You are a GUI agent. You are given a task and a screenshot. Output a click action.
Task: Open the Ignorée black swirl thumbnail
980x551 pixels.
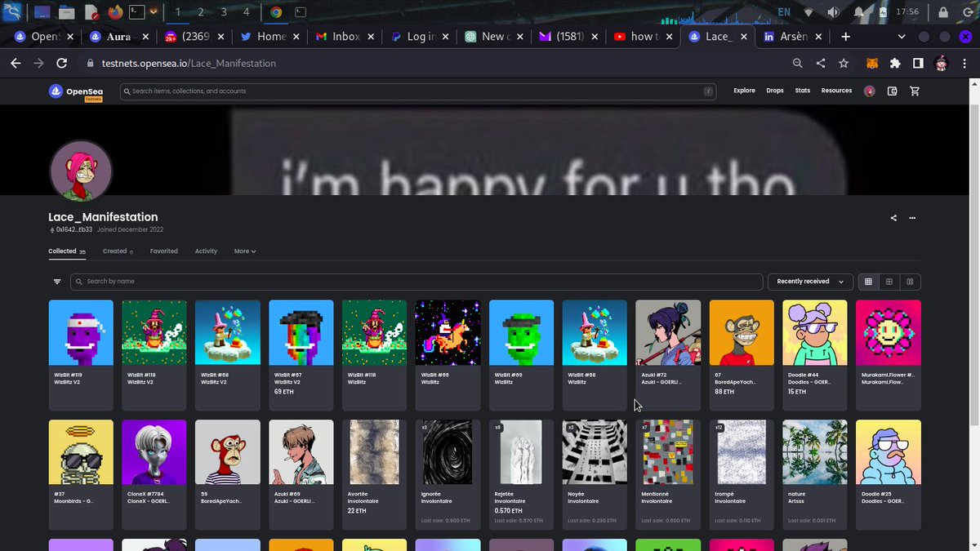448,452
